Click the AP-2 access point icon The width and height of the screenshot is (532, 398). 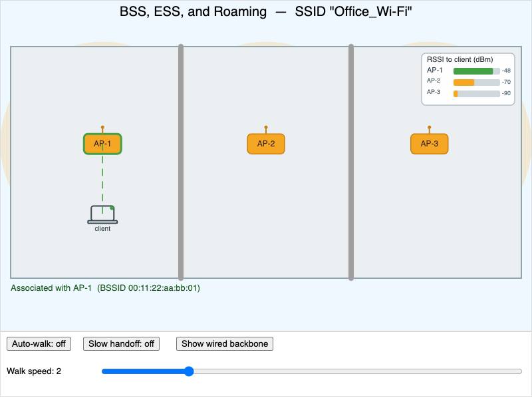point(266,144)
